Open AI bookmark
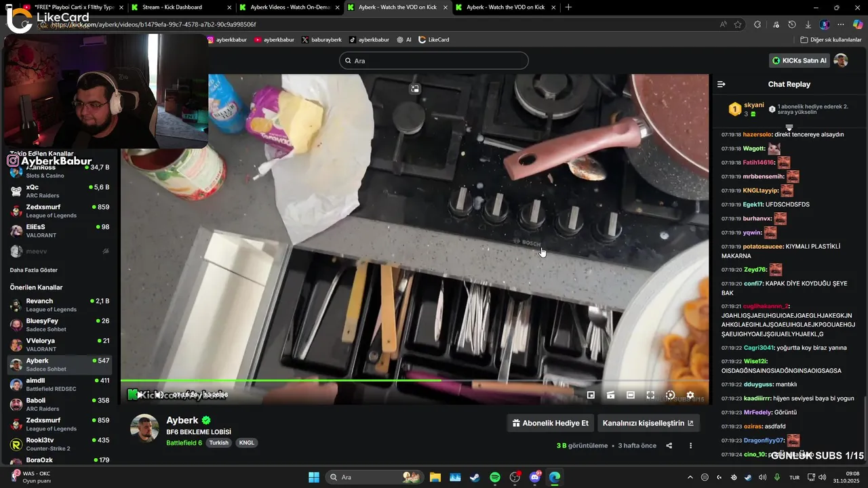 click(x=404, y=39)
